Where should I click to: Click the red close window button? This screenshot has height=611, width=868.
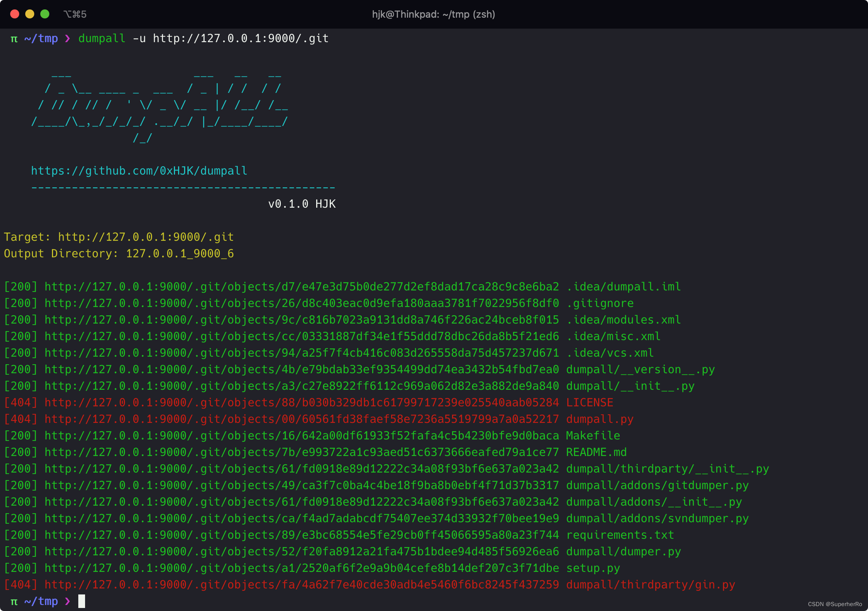click(x=15, y=14)
